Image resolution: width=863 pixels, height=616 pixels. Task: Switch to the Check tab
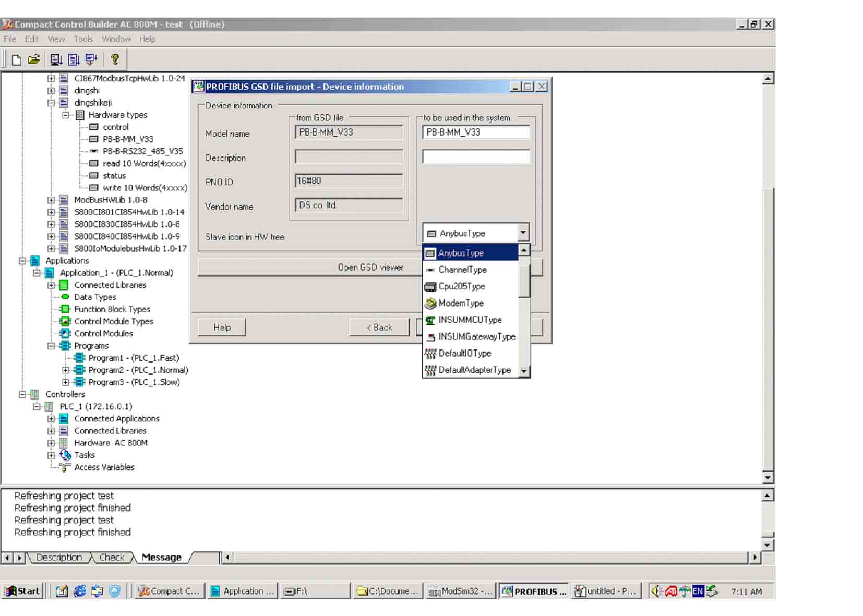coord(112,557)
